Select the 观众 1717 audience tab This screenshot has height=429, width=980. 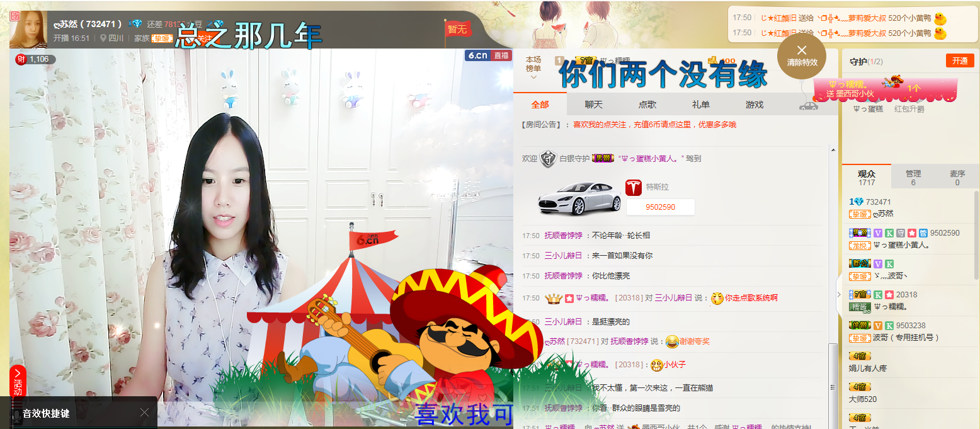867,178
